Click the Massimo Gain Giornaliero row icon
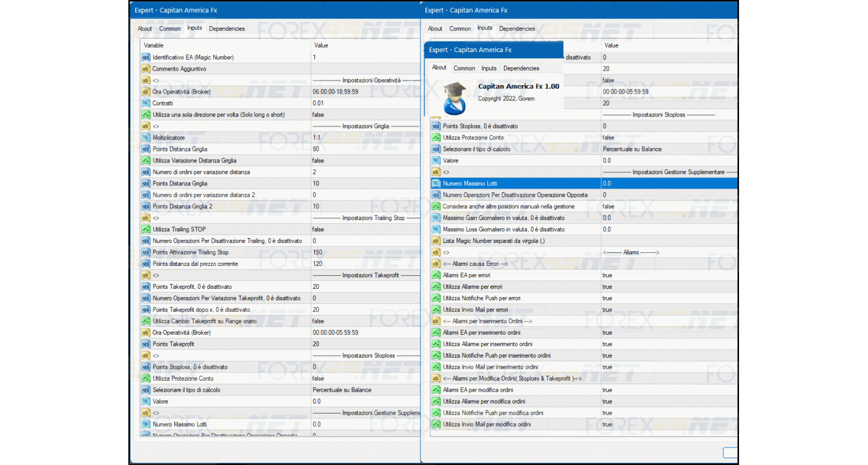The height and width of the screenshot is (465, 868). click(436, 218)
